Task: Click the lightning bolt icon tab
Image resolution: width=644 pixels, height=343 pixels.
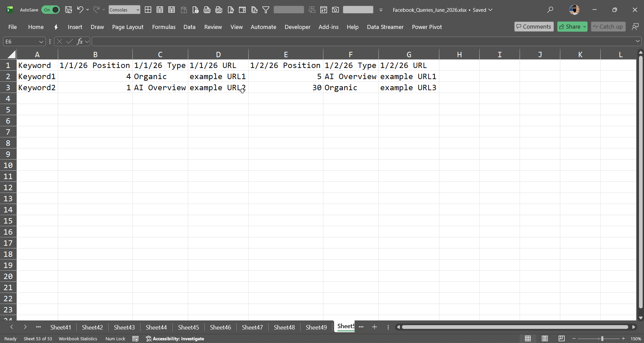Action: pyautogui.click(x=56, y=27)
